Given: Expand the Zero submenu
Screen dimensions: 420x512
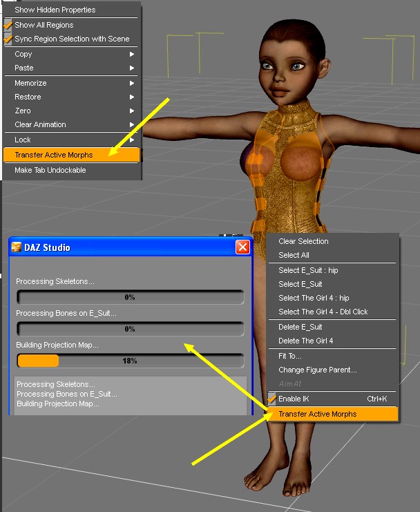Looking at the screenshot, I should (72, 111).
